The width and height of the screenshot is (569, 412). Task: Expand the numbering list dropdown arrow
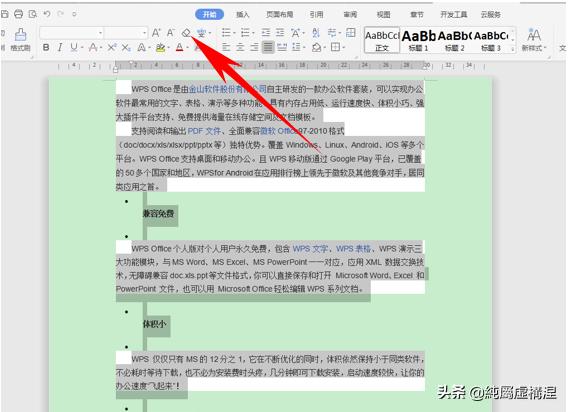coord(253,33)
